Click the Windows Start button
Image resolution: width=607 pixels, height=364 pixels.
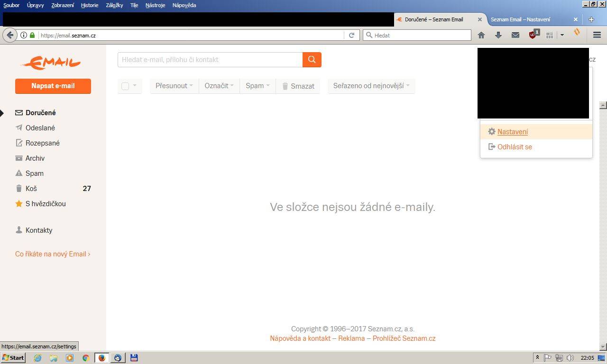point(13,358)
